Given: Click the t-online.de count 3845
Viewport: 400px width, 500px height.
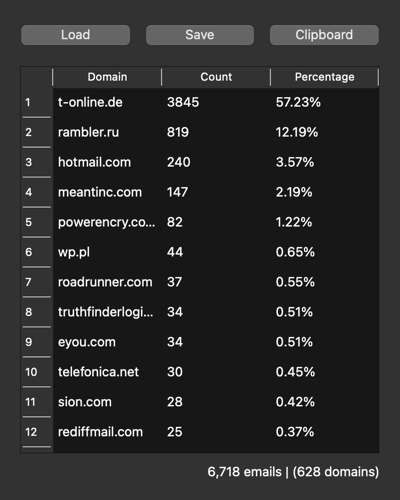Looking at the screenshot, I should click(216, 102).
